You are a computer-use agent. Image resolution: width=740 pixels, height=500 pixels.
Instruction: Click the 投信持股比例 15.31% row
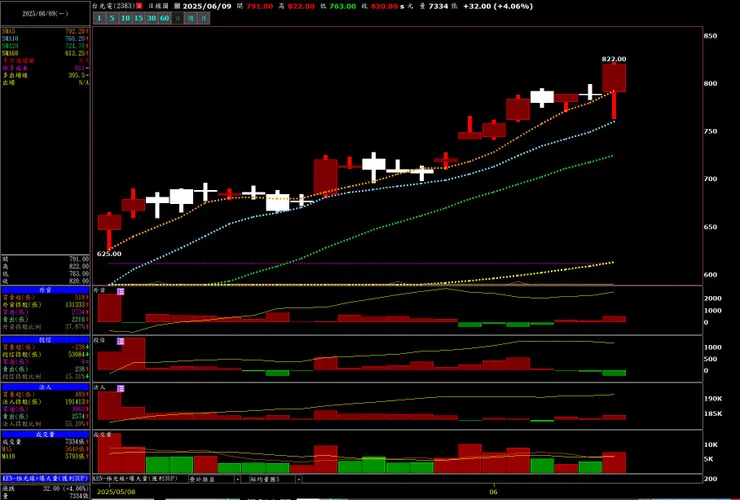[x=45, y=377]
